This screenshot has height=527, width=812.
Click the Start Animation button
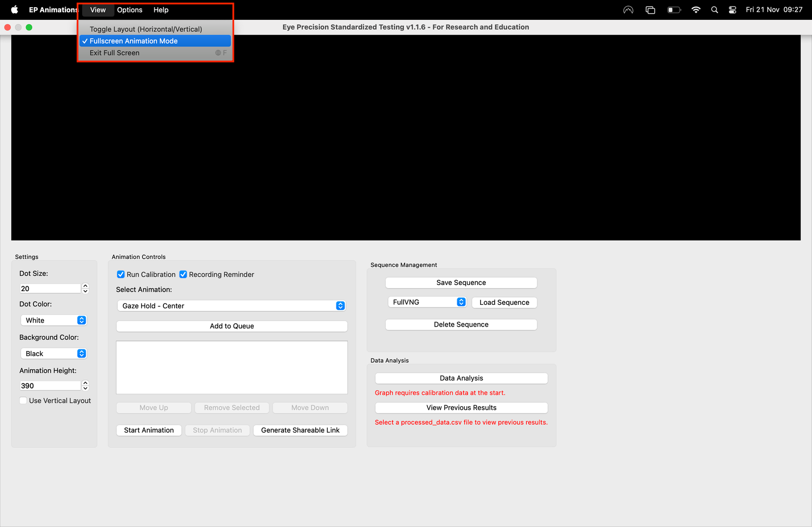click(149, 430)
